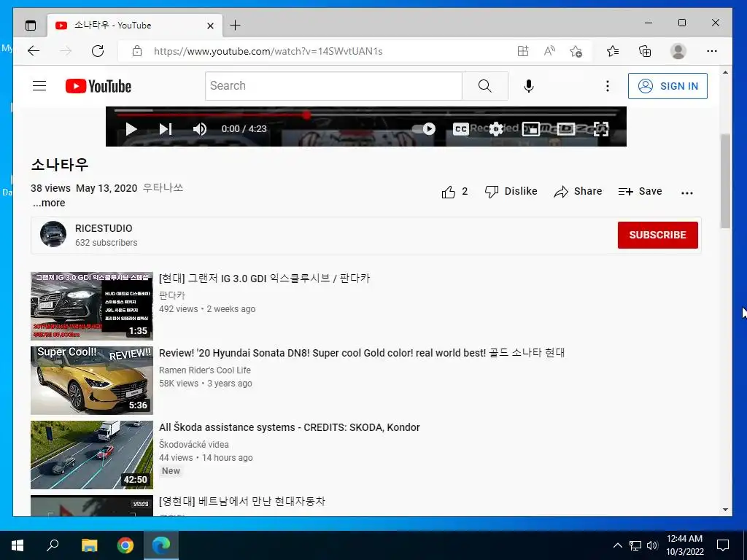Viewport: 747px width, 560px height.
Task: Open Windows taskbar search
Action: (x=53, y=545)
